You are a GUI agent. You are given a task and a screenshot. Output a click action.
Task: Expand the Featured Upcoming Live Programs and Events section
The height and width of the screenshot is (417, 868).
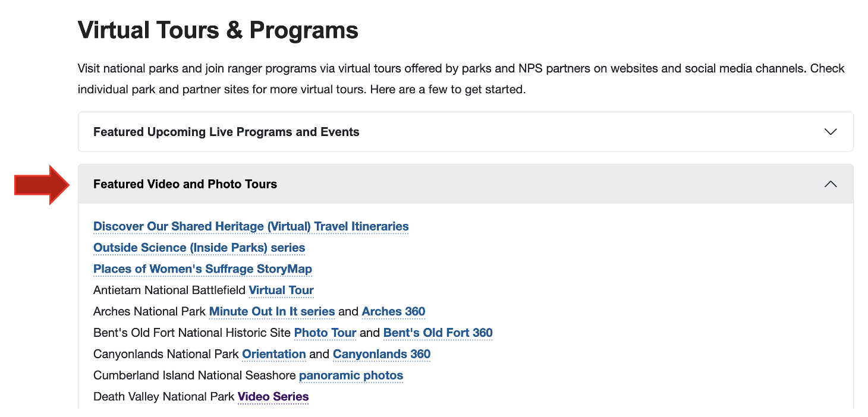[x=464, y=131]
